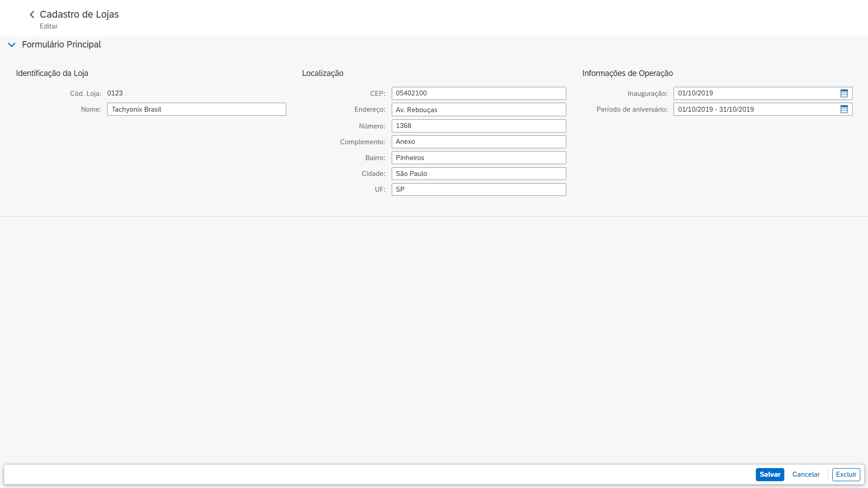Collapse the Formulário Principal section
The image size is (868, 488).
(x=12, y=45)
